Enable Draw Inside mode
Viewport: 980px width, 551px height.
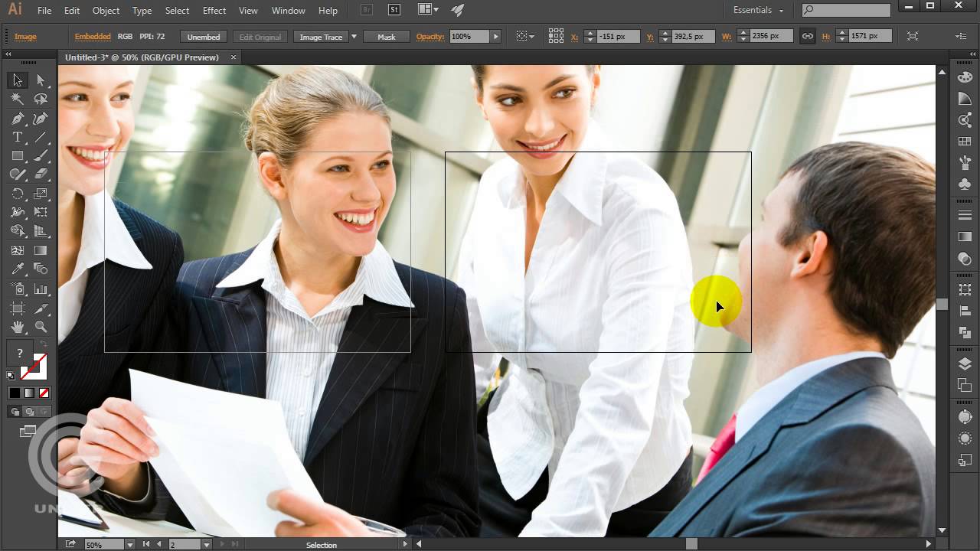[44, 412]
